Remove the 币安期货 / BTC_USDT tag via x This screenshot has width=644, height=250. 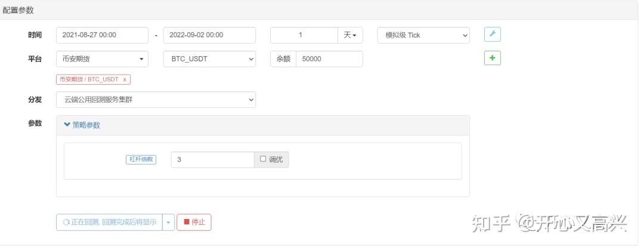point(125,79)
